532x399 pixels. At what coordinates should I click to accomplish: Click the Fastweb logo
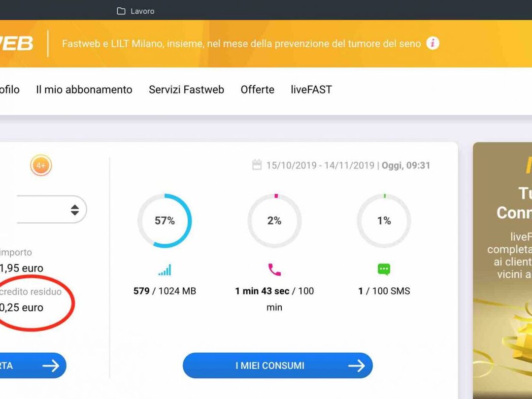(17, 43)
